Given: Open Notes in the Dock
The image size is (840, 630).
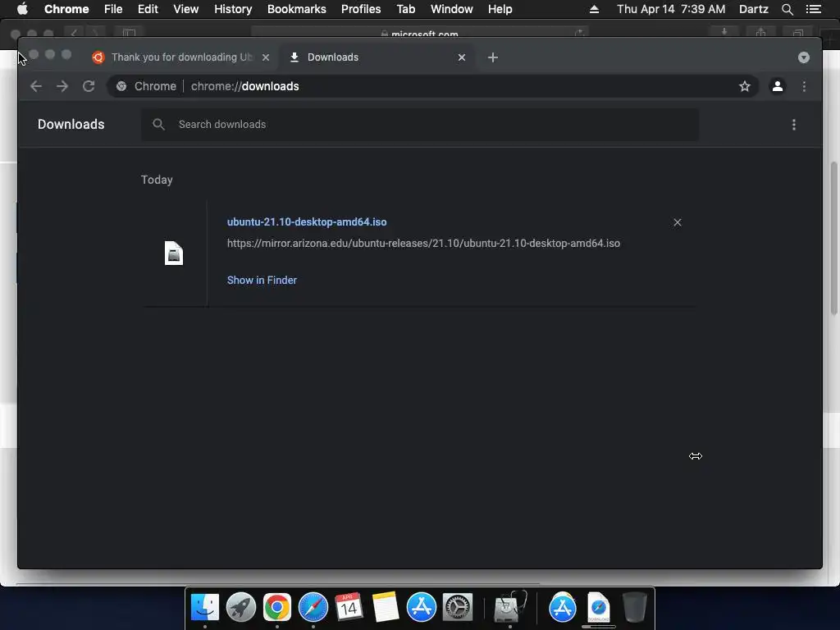Looking at the screenshot, I should coord(386,608).
